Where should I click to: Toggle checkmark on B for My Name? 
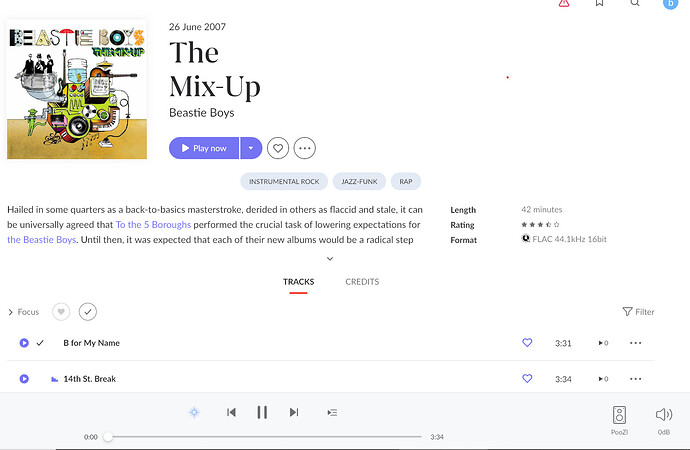40,343
